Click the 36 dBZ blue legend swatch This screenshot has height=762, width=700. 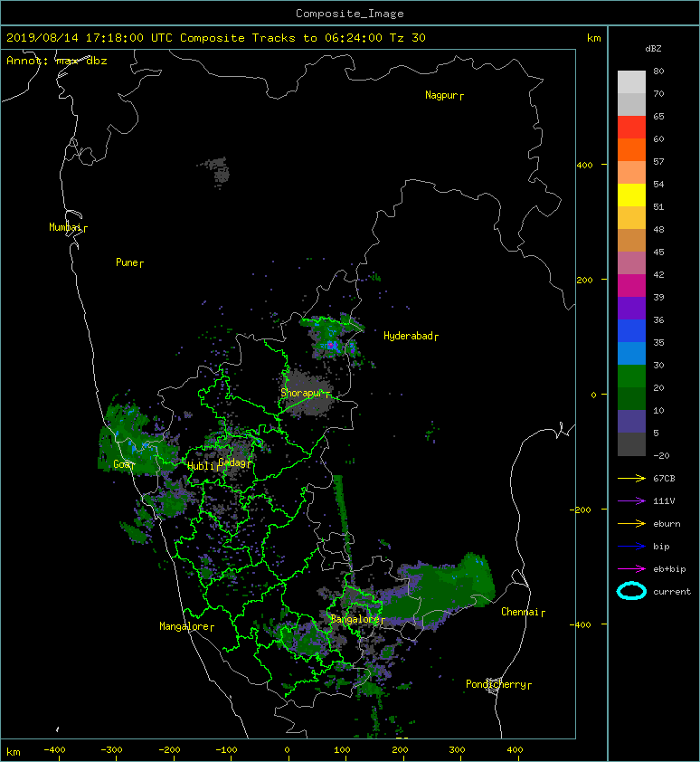coord(631,331)
